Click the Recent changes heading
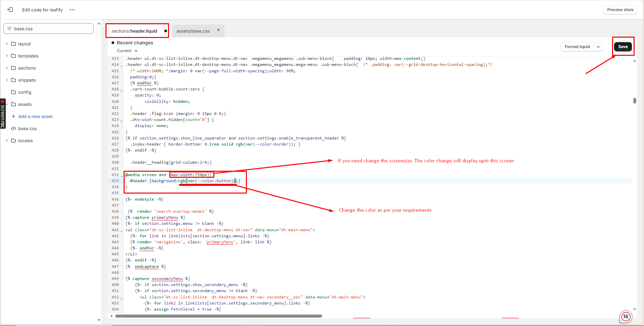The height and width of the screenshot is (326, 644). pyautogui.click(x=135, y=43)
